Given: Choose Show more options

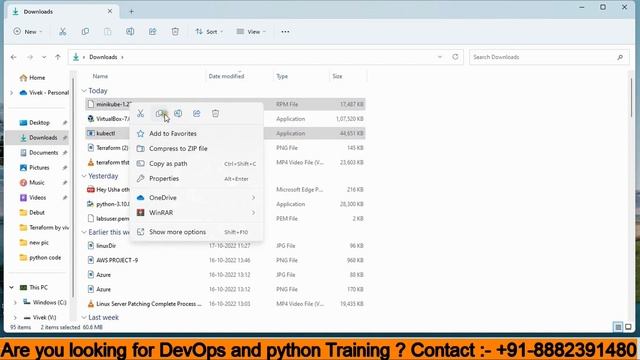Looking at the screenshot, I should coord(196,232).
